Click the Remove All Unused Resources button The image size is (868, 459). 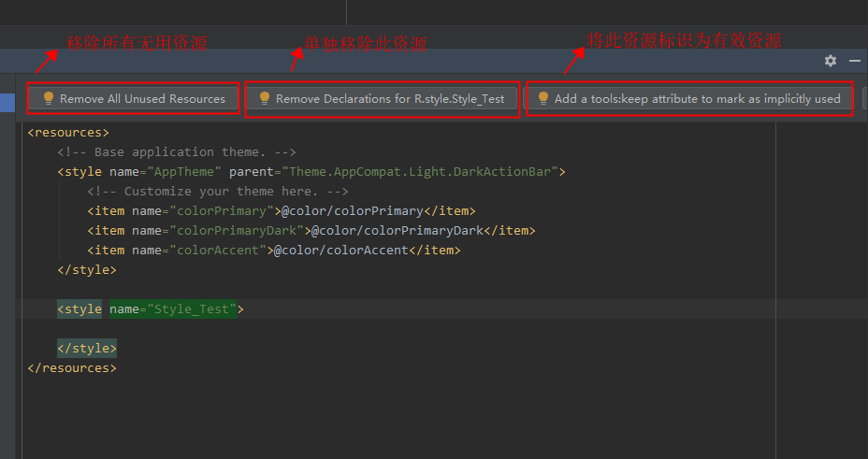coord(134,99)
